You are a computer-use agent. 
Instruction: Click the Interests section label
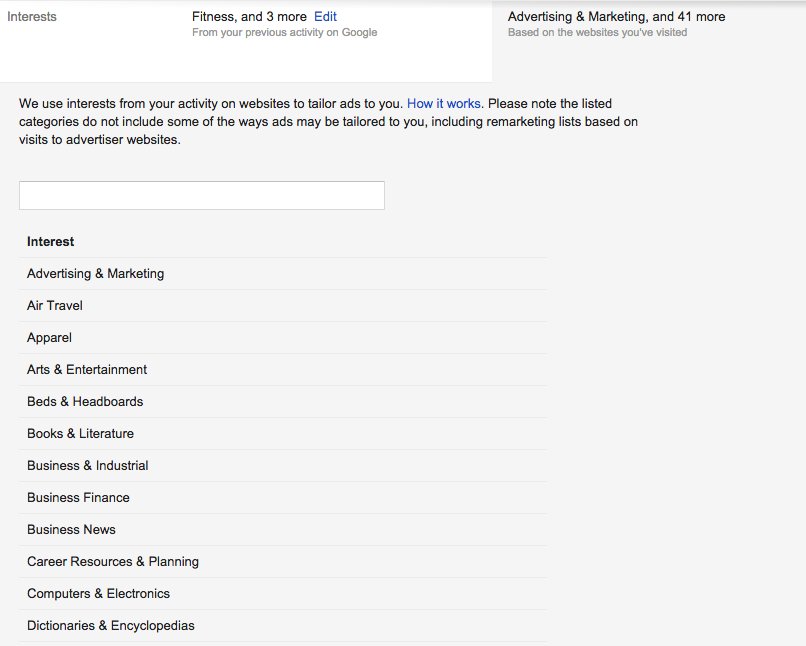coord(32,17)
